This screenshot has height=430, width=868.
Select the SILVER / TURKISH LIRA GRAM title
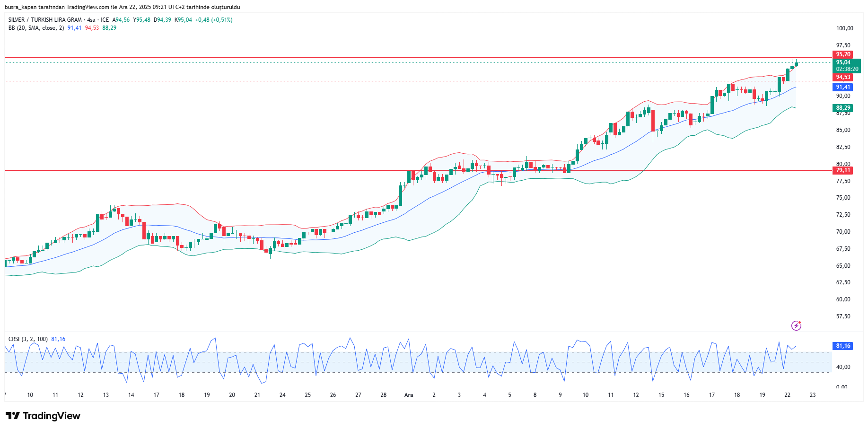[x=45, y=20]
